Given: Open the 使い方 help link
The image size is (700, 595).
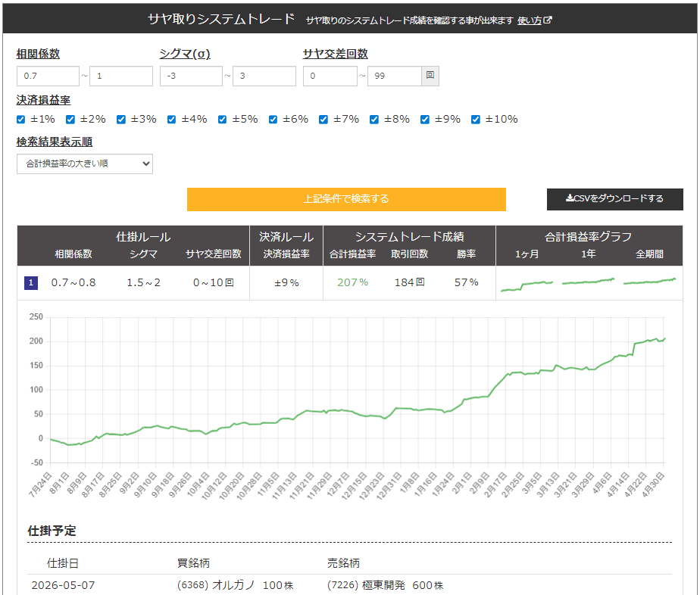Looking at the screenshot, I should click(529, 20).
